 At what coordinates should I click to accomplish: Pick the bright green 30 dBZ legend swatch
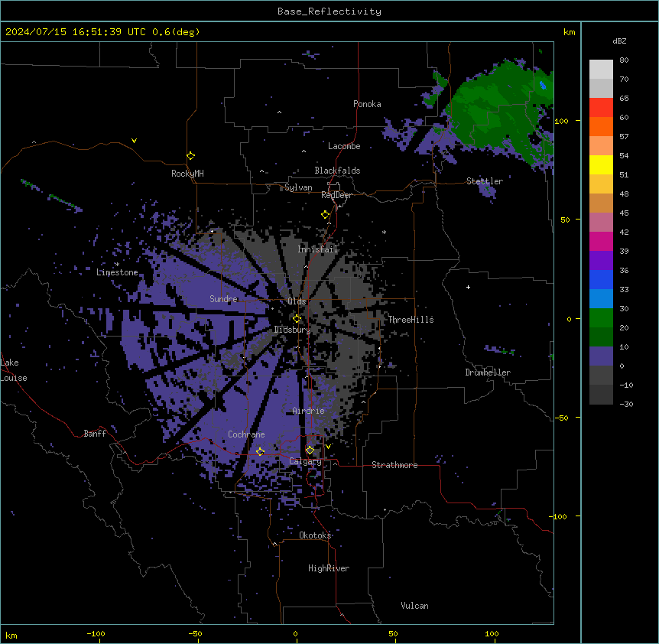601,318
